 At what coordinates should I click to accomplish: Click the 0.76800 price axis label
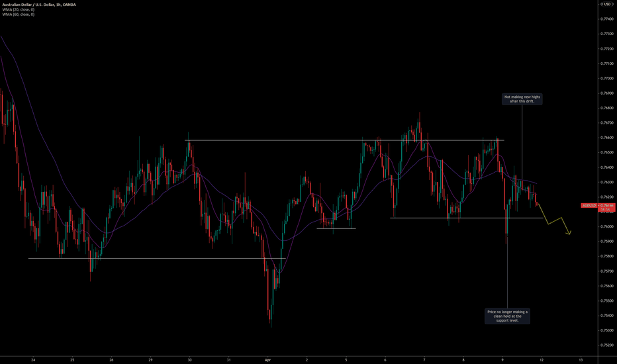(606, 108)
